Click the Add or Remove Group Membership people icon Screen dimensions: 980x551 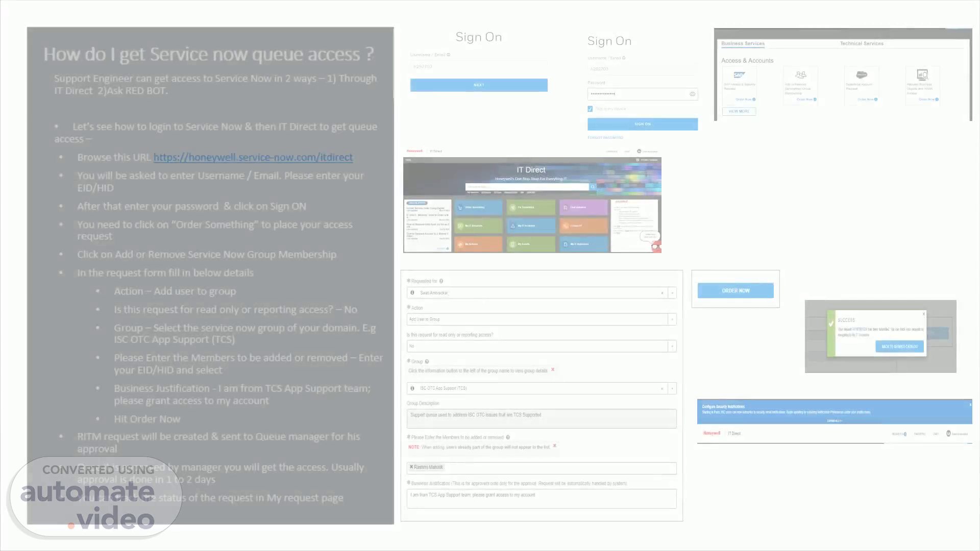[800, 75]
